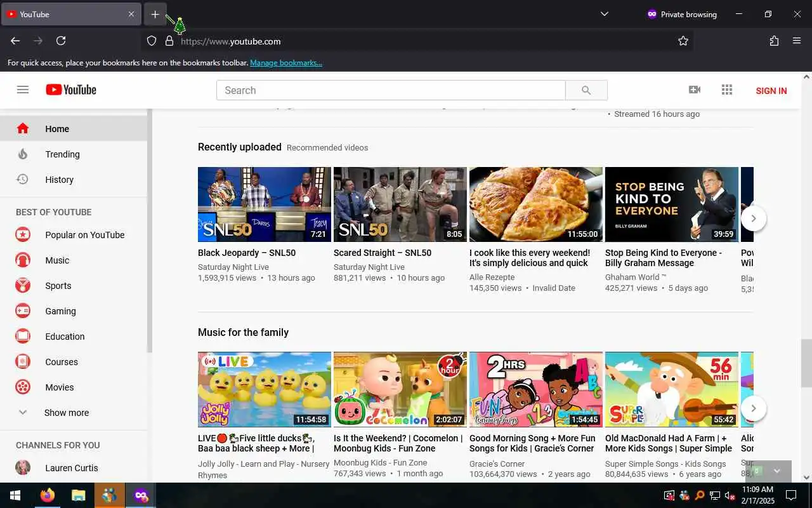The width and height of the screenshot is (812, 508).
Task: Open File Explorer from the taskbar
Action: point(79,495)
